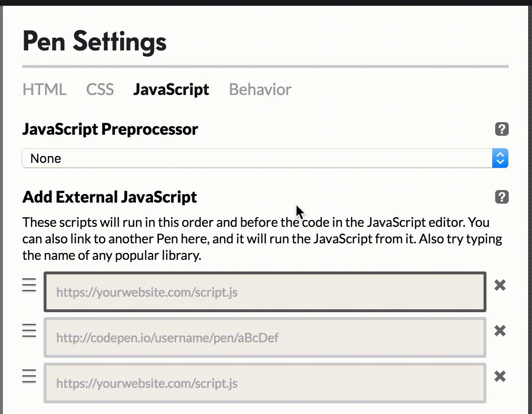Open the Behavior tab
This screenshot has height=414, width=532.
[x=260, y=89]
